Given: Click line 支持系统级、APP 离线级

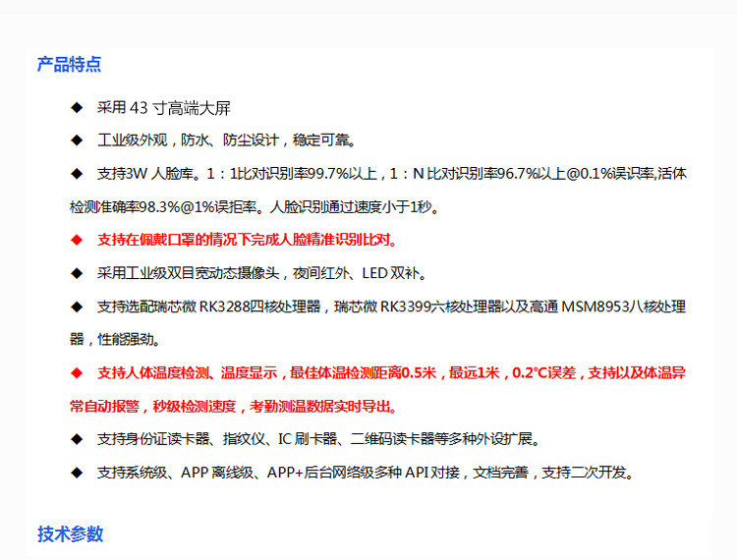Looking at the screenshot, I should 366,473.
